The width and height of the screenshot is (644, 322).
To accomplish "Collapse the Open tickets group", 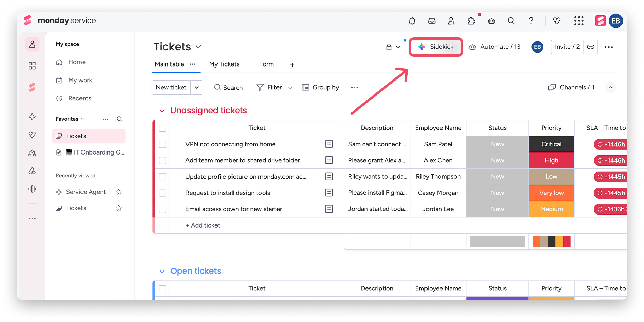I will pos(162,272).
